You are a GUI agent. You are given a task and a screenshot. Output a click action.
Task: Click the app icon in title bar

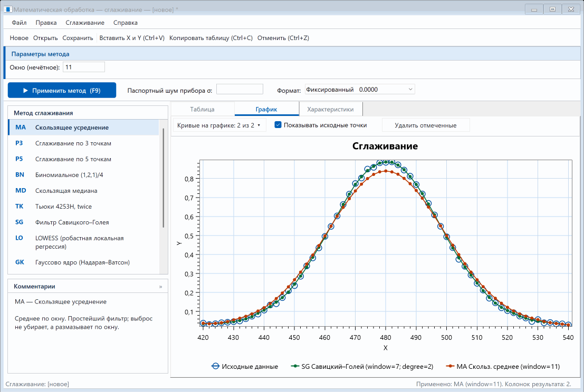(7, 9)
